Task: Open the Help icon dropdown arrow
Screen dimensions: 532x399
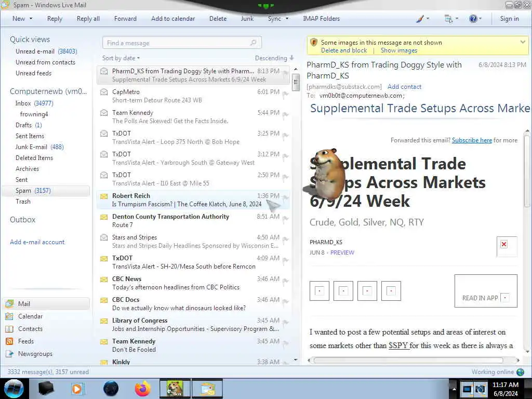Action: 480,19
